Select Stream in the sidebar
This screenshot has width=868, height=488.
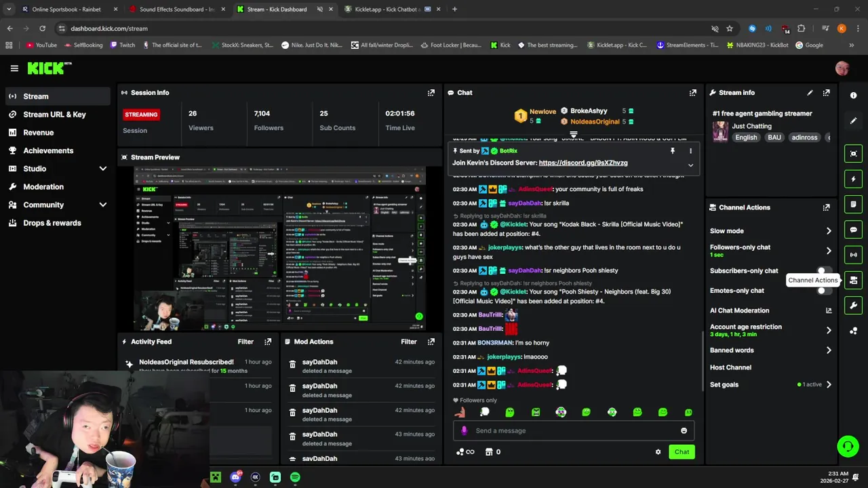click(58, 96)
